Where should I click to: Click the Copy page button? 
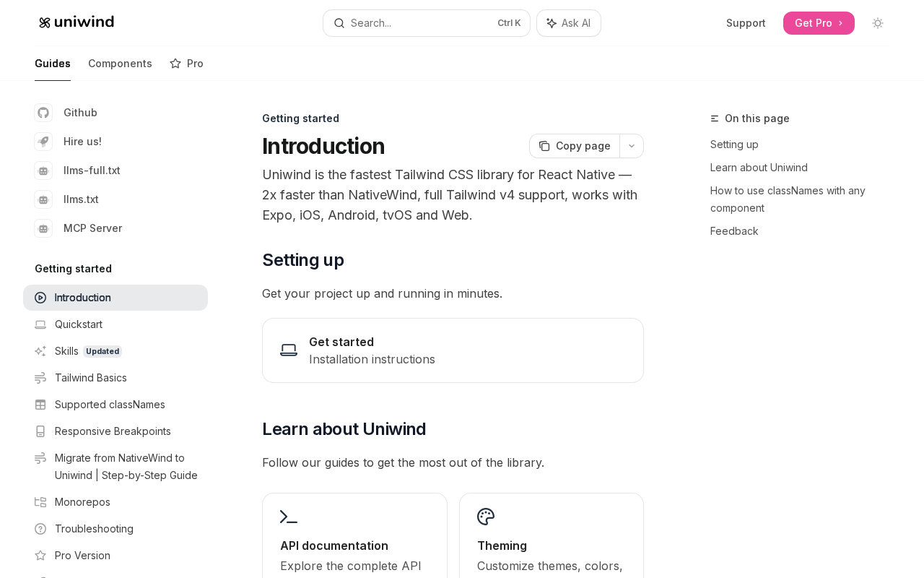click(x=575, y=146)
